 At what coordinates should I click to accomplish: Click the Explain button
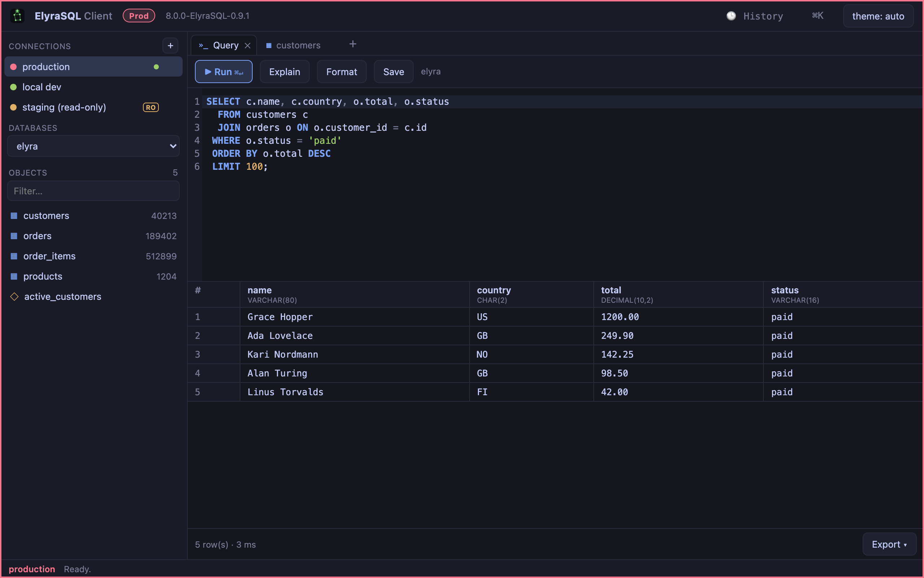point(284,72)
